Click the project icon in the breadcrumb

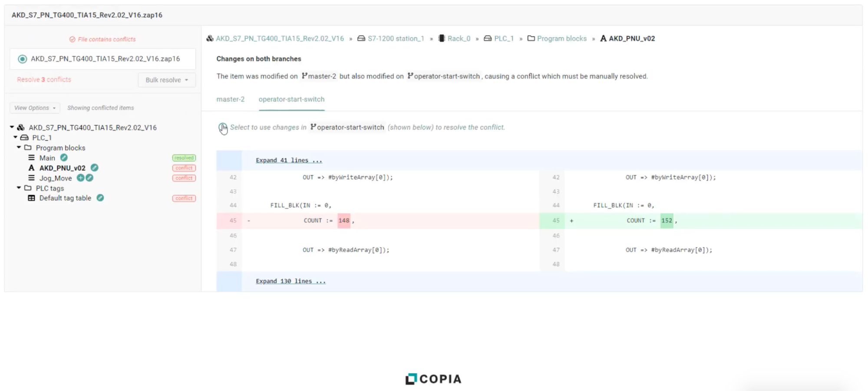210,38
